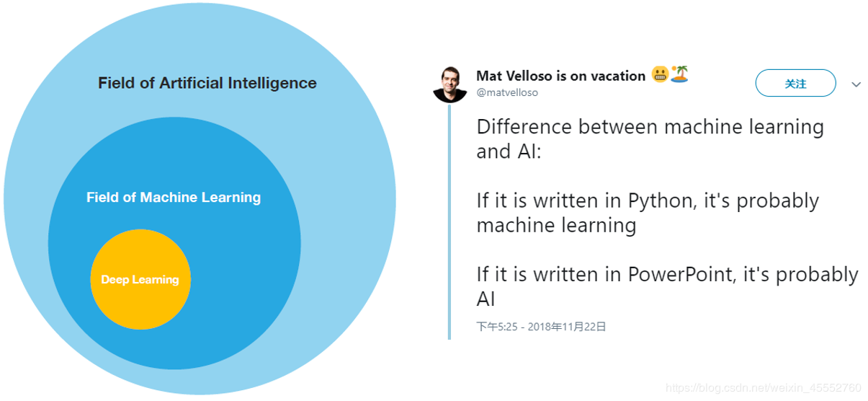The width and height of the screenshot is (868, 401).
Task: Click the tweet line mentioning PowerPoint
Action: click(667, 275)
